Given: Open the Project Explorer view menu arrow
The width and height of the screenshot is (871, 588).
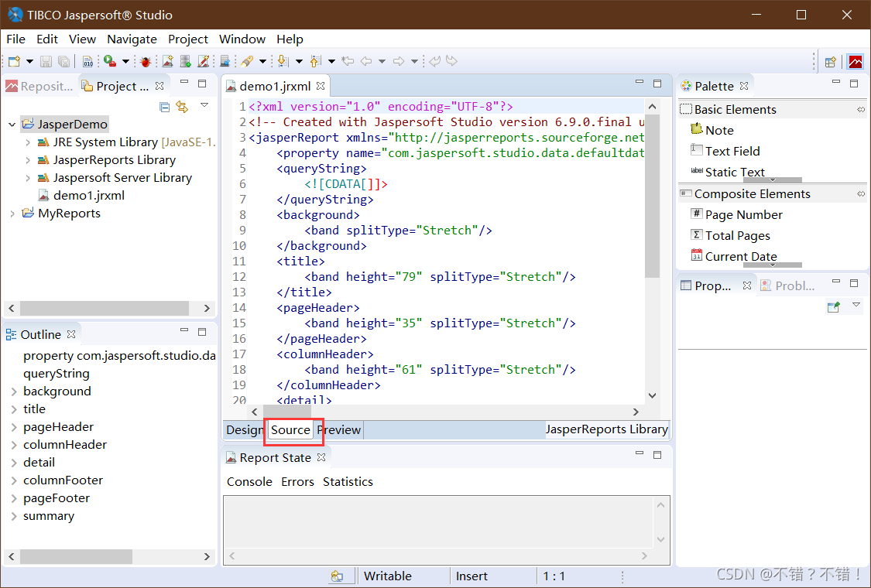Looking at the screenshot, I should 204,105.
